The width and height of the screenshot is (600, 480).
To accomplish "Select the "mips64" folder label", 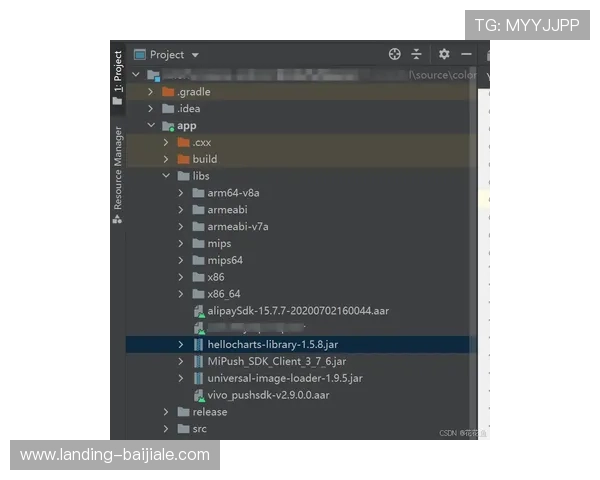I will (x=225, y=260).
